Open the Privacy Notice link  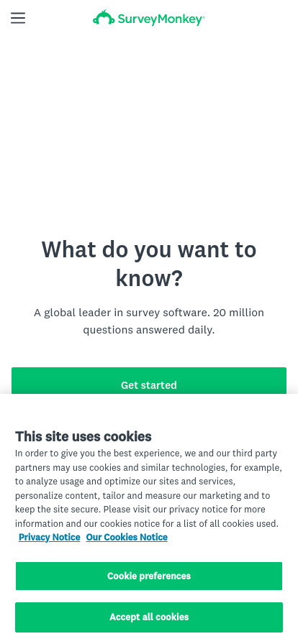click(x=50, y=537)
